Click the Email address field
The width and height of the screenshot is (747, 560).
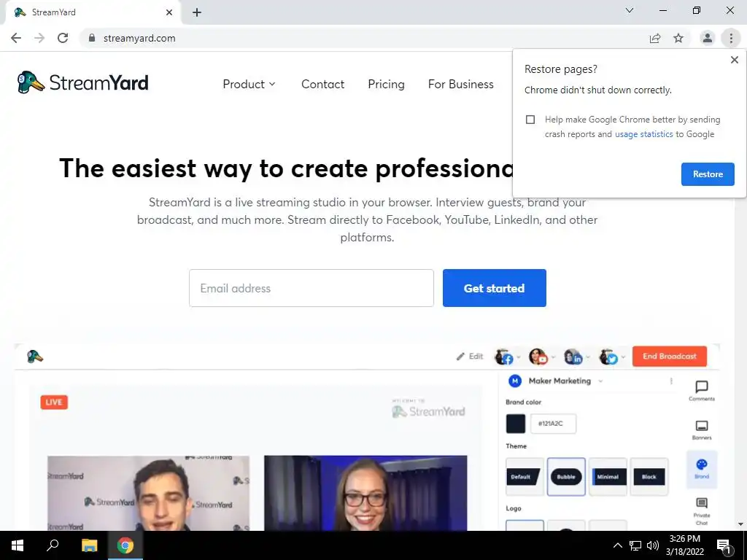(x=311, y=288)
